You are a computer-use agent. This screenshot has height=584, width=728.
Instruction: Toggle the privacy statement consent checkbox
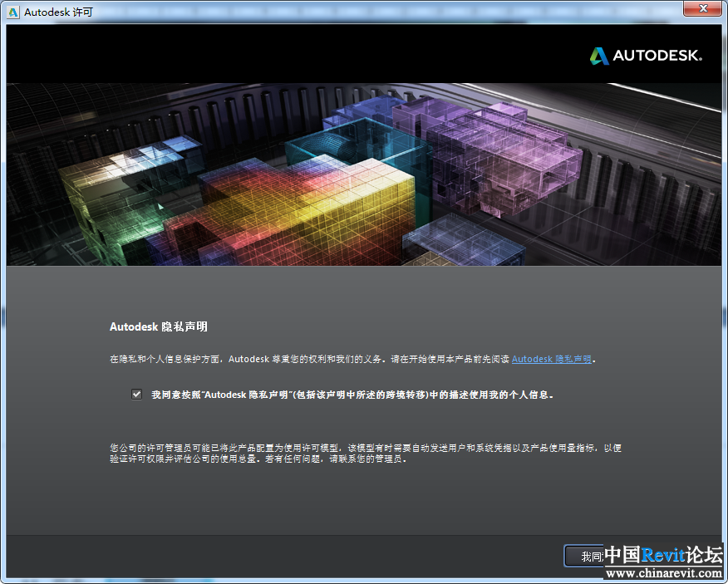tap(137, 395)
